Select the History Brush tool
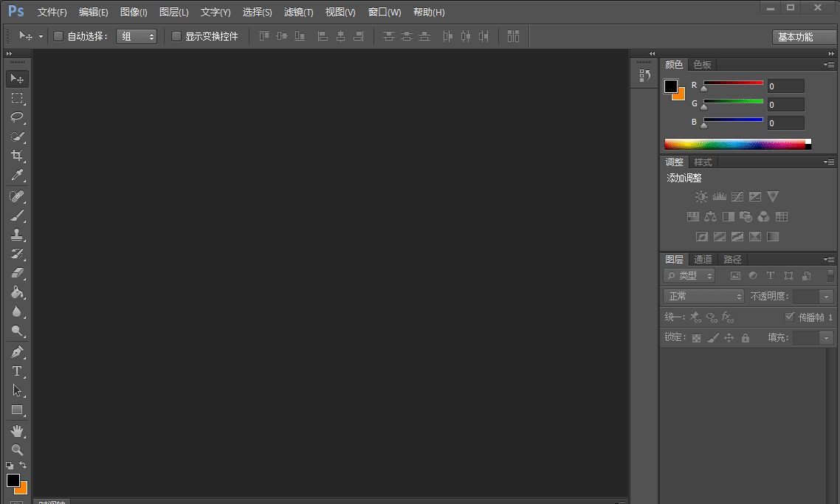The image size is (840, 504). (x=17, y=254)
